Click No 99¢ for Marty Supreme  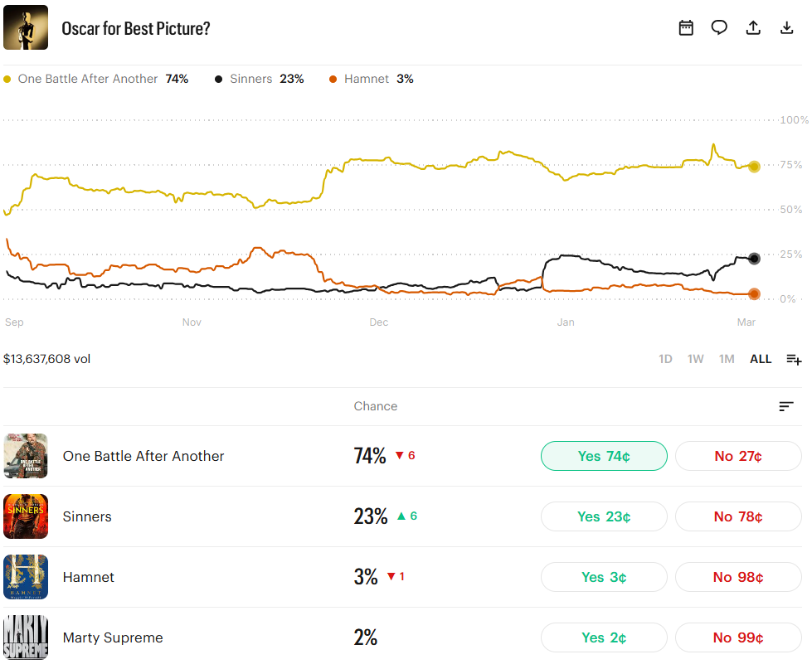738,637
